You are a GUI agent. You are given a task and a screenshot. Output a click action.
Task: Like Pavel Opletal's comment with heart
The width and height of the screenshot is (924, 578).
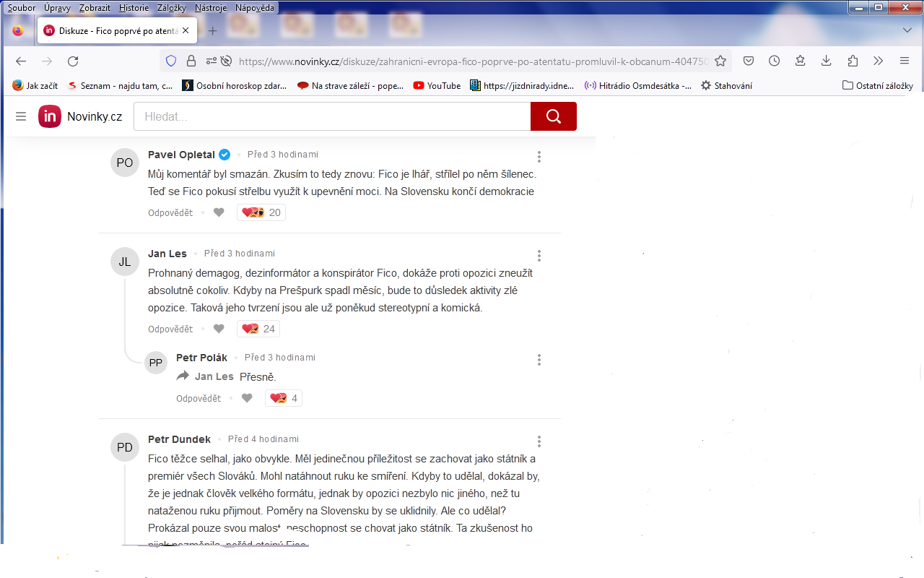click(x=219, y=212)
